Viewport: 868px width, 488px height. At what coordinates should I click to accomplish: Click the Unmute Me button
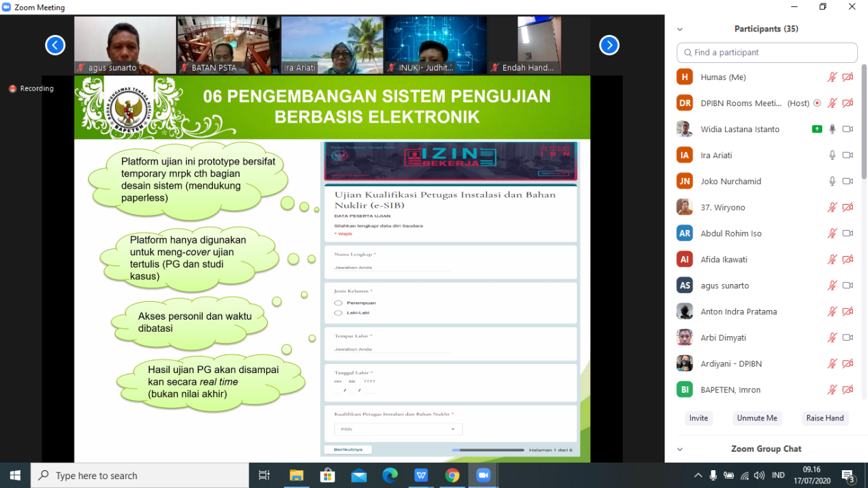point(757,418)
